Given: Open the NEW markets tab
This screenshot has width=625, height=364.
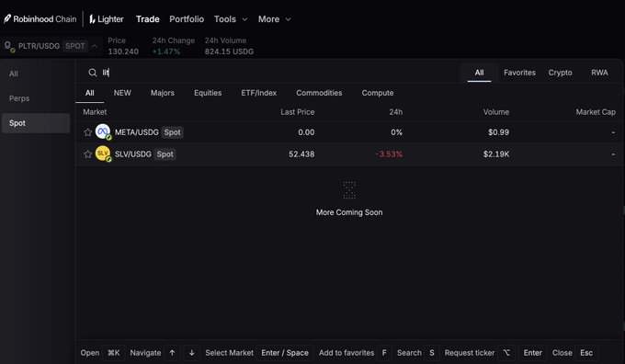Looking at the screenshot, I should coord(122,93).
